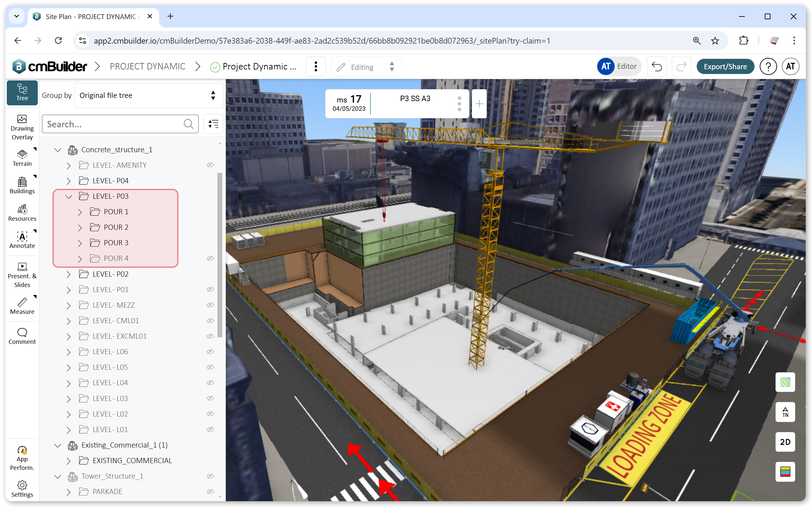The width and height of the screenshot is (812, 508).
Task: Show hidden LEVEL- CML01 folder
Action: (210, 321)
